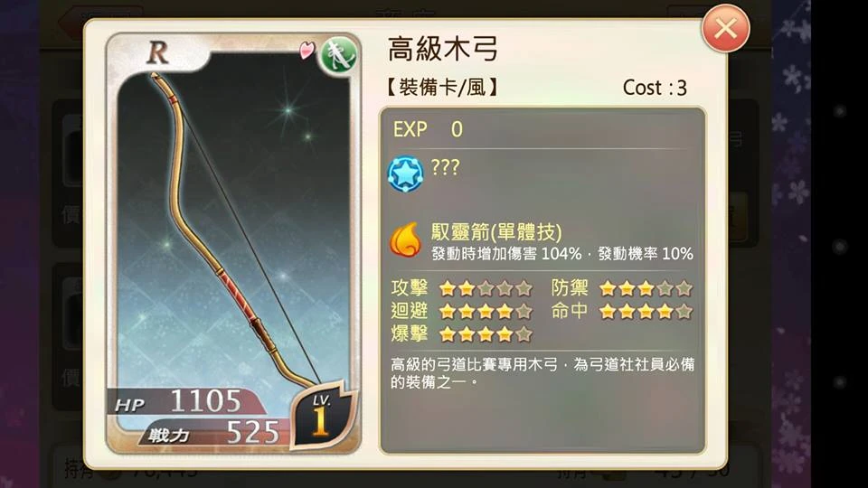This screenshot has height=488, width=868.
Task: Tap the 高級木弓 card title
Action: [x=443, y=49]
